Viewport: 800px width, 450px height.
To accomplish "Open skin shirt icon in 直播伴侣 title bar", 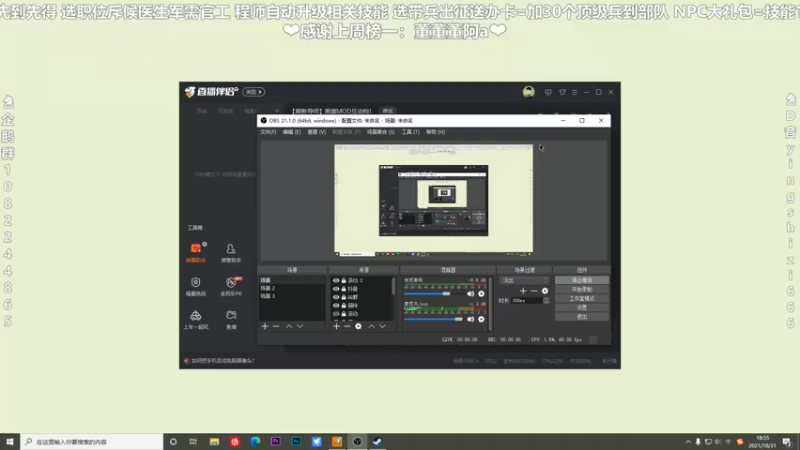I will (562, 92).
